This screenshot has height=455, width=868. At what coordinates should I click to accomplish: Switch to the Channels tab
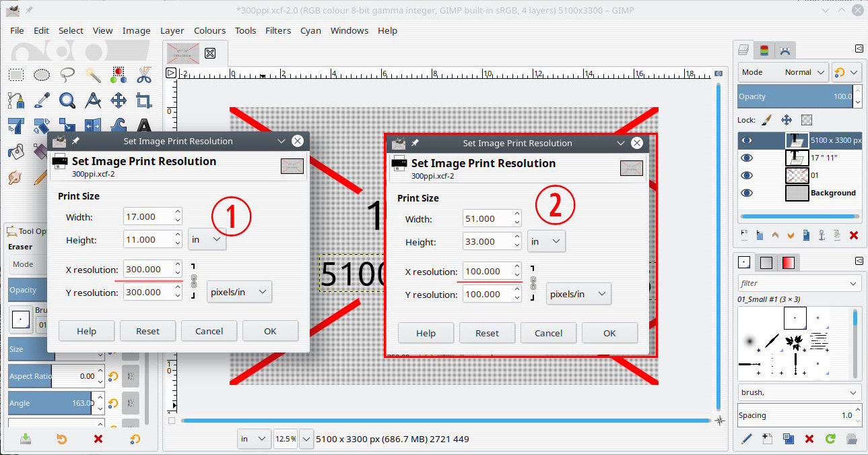[x=764, y=50]
